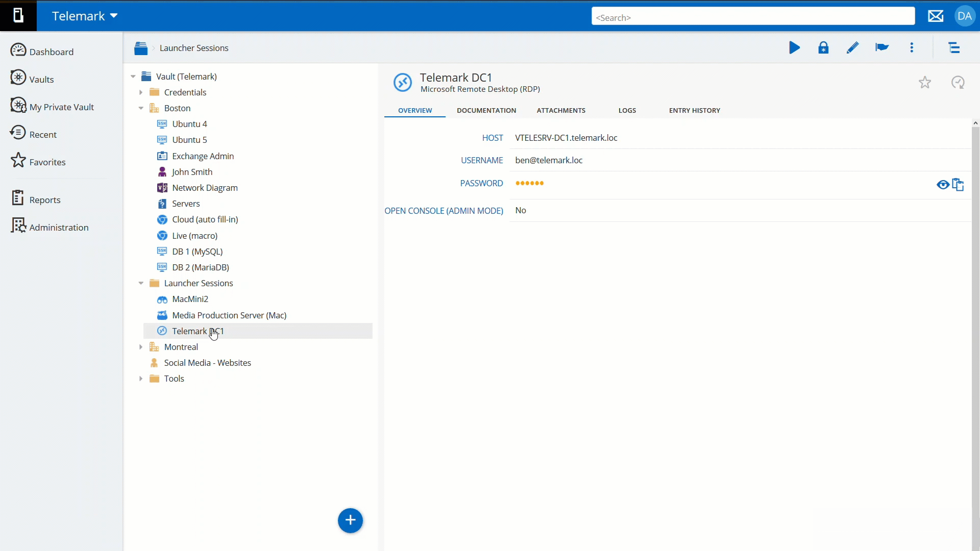980x551 pixels.
Task: Collapse the Boston folder
Action: 141,108
